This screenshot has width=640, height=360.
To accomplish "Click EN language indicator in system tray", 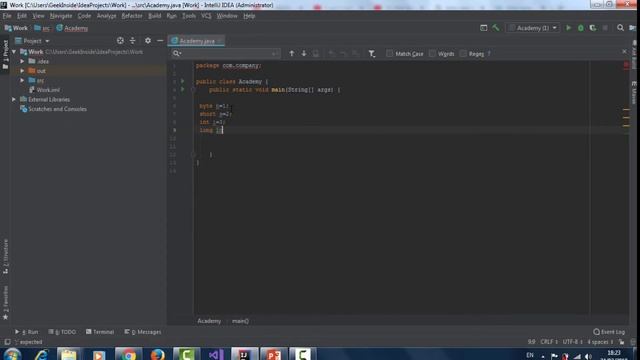I will pos(530,355).
